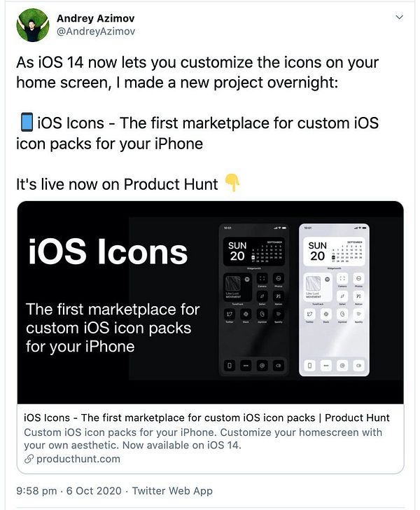Click the blue phone emoji before iOS Icons
Image resolution: width=420 pixels, height=510 pixels.
click(27, 122)
